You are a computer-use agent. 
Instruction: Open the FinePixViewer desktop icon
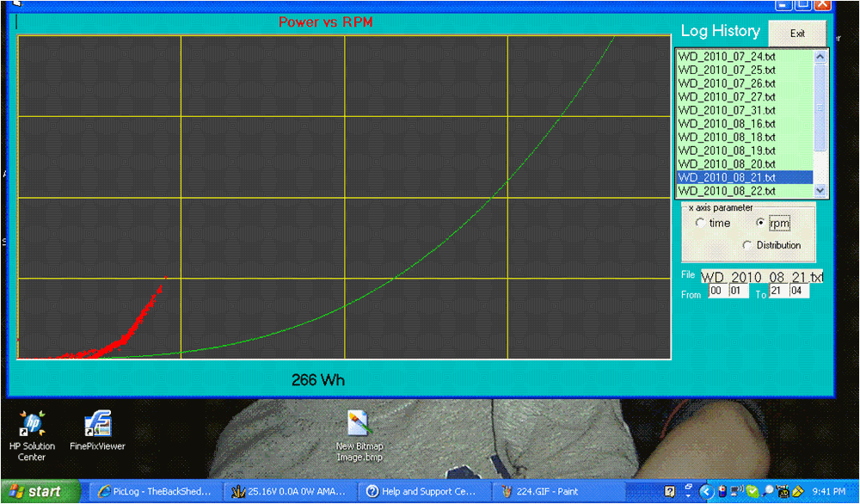(97, 425)
